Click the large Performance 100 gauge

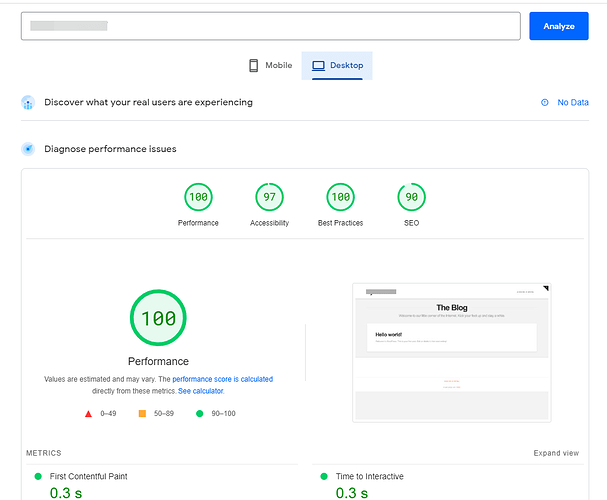(x=158, y=319)
